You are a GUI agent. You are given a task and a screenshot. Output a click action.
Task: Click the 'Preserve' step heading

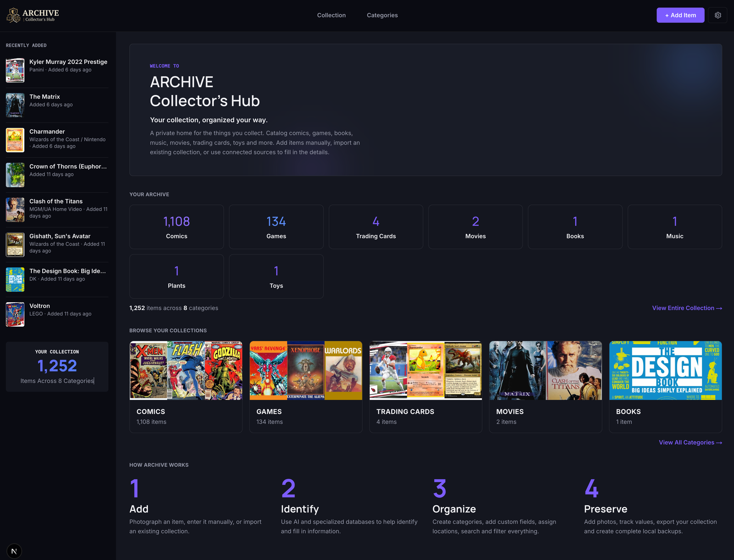[606, 509]
